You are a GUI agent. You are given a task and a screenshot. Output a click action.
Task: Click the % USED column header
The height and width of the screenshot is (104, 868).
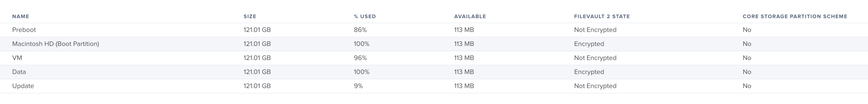coord(365,16)
